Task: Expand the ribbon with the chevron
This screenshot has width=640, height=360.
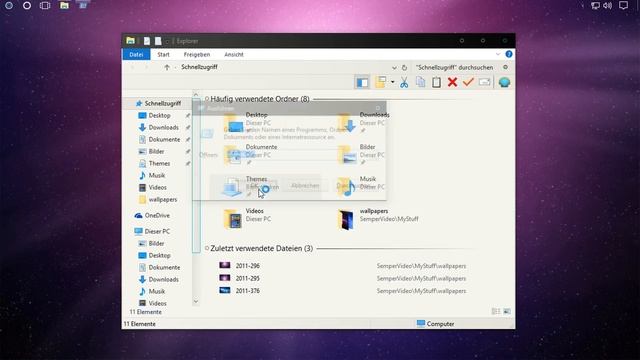Action: (498, 54)
